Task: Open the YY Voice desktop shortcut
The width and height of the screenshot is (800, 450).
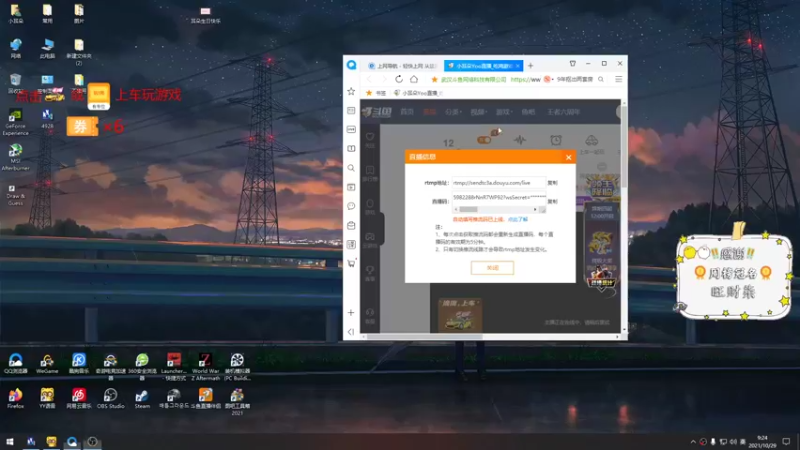Action: [x=47, y=398]
